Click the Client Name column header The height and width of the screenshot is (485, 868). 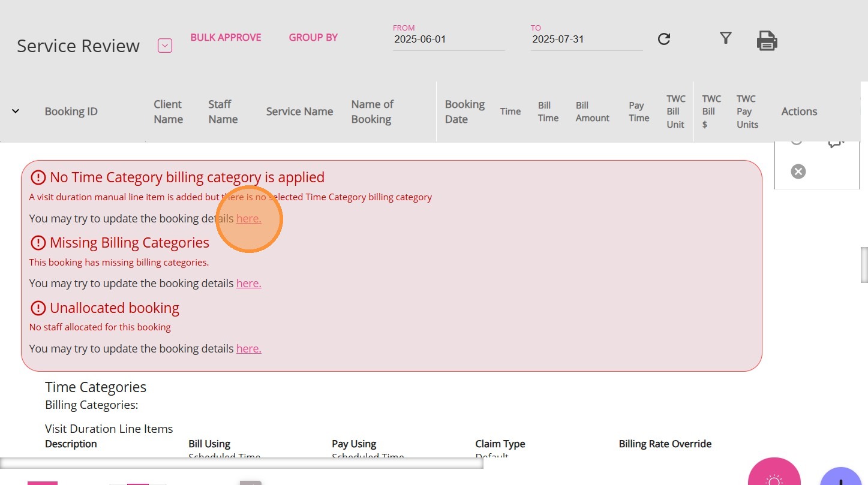coord(168,112)
